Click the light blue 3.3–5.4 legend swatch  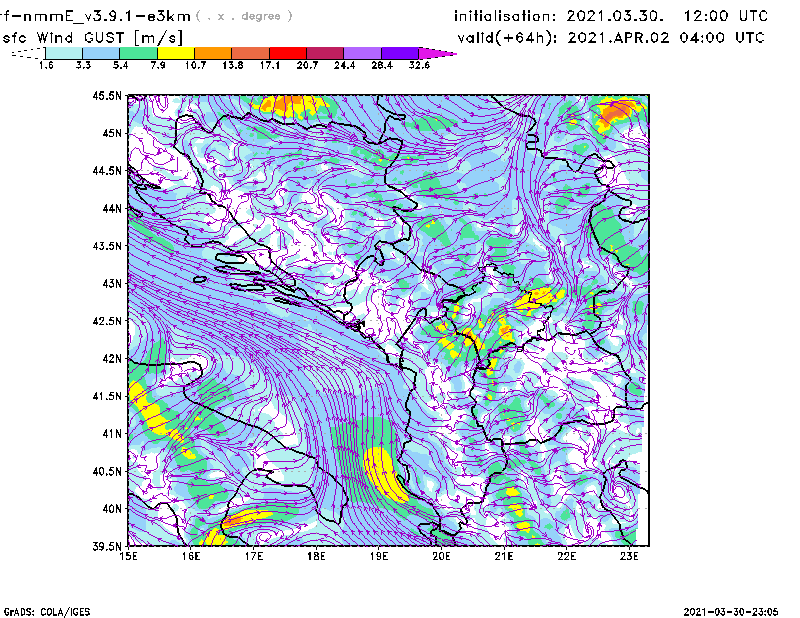pyautogui.click(x=101, y=53)
